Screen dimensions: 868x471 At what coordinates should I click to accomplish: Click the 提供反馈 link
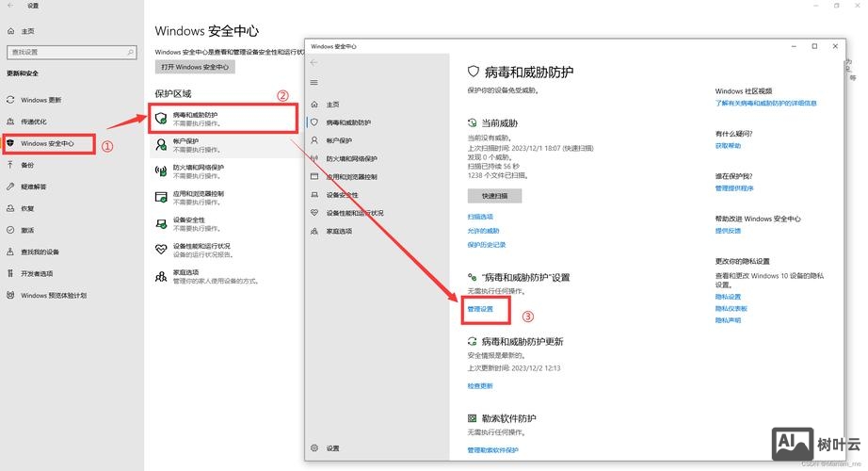click(728, 231)
